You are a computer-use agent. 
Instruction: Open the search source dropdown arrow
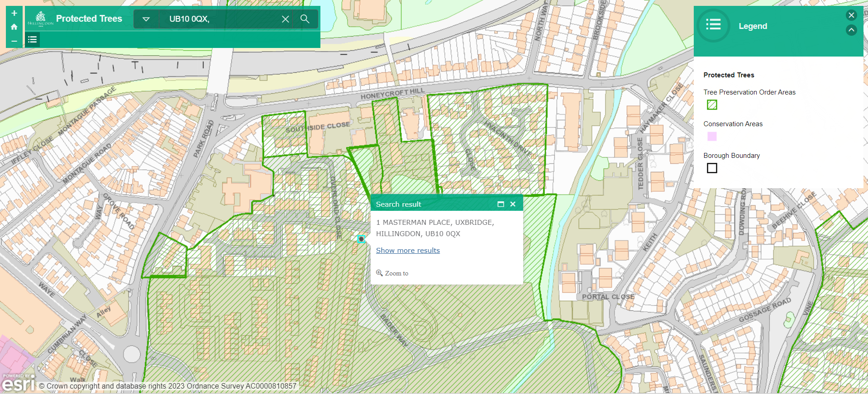tap(146, 19)
